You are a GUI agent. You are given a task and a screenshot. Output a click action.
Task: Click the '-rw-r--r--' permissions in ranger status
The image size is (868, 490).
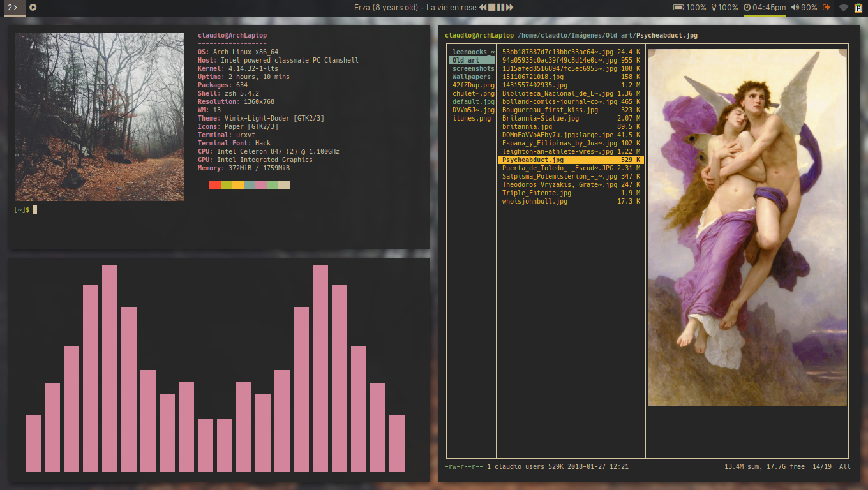(464, 466)
